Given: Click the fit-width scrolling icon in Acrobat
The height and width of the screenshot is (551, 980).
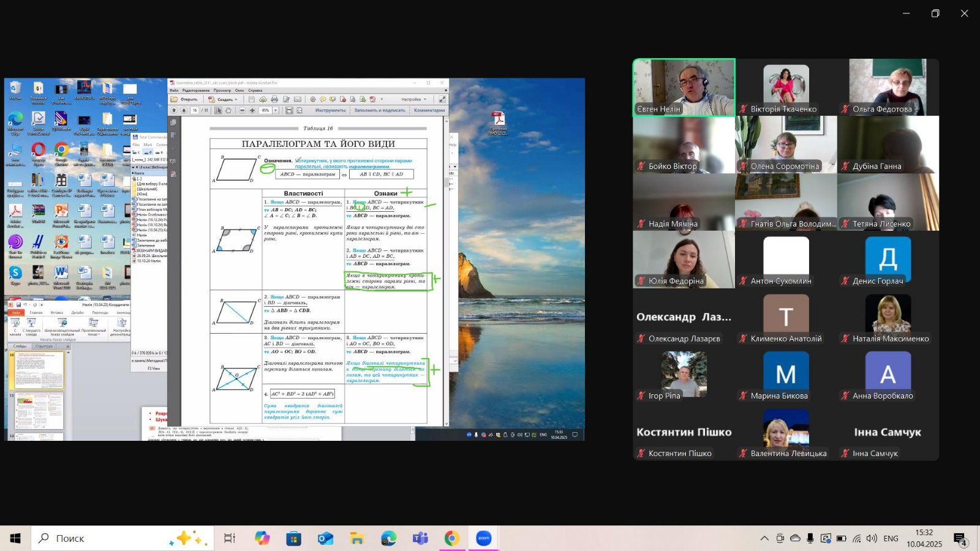Looking at the screenshot, I should 289,110.
